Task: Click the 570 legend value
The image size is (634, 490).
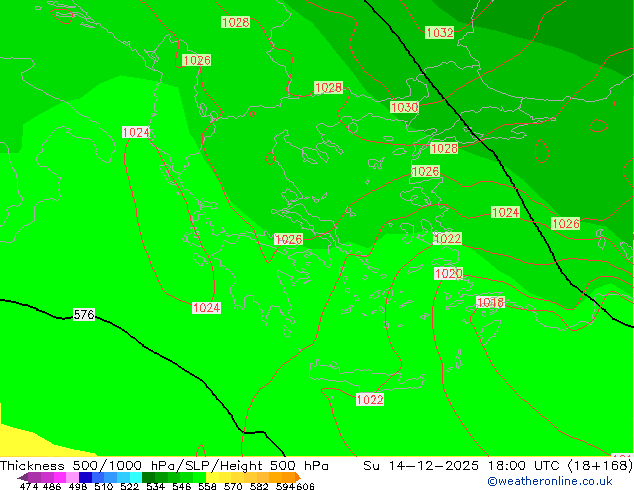Action: coord(233,486)
